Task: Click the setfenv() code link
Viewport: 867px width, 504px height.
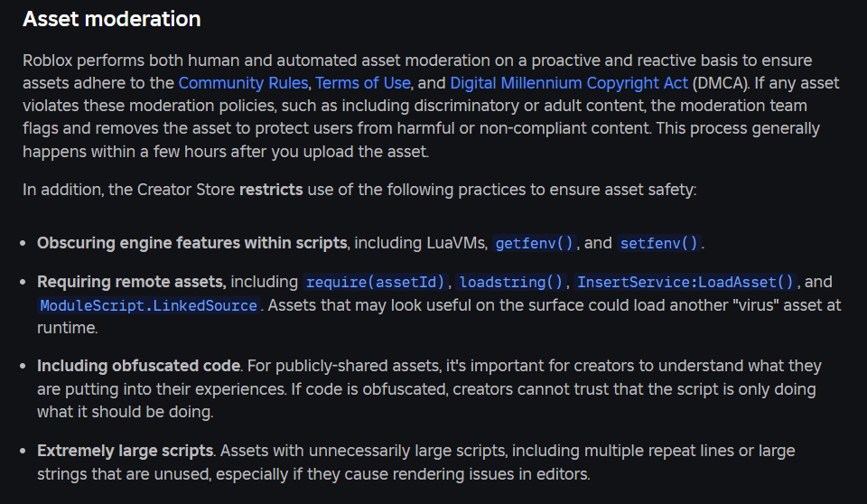Action: (x=659, y=244)
